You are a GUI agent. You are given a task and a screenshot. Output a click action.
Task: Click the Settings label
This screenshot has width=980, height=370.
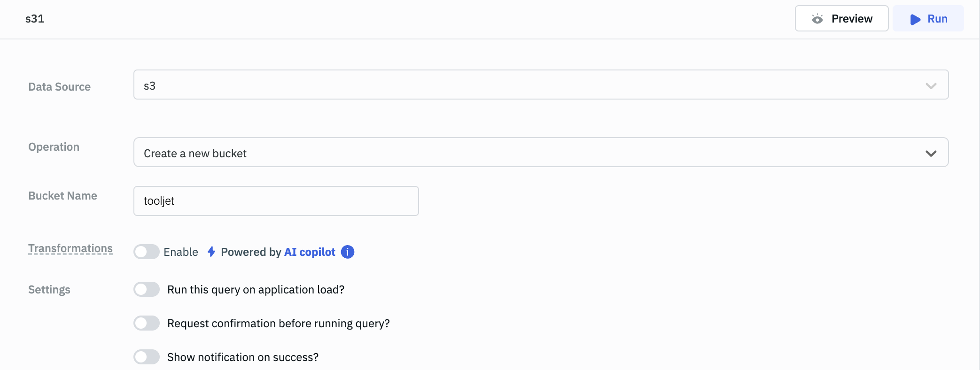pos(49,290)
